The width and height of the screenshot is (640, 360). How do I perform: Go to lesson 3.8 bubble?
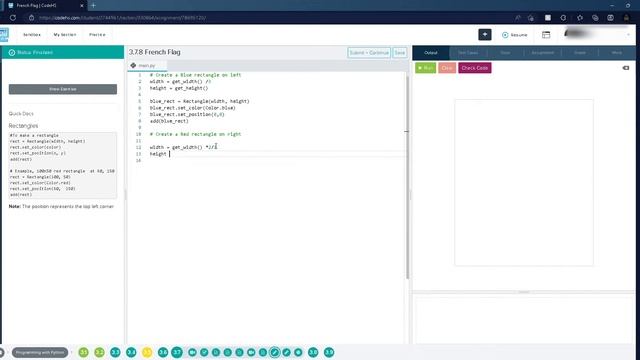tap(313, 352)
